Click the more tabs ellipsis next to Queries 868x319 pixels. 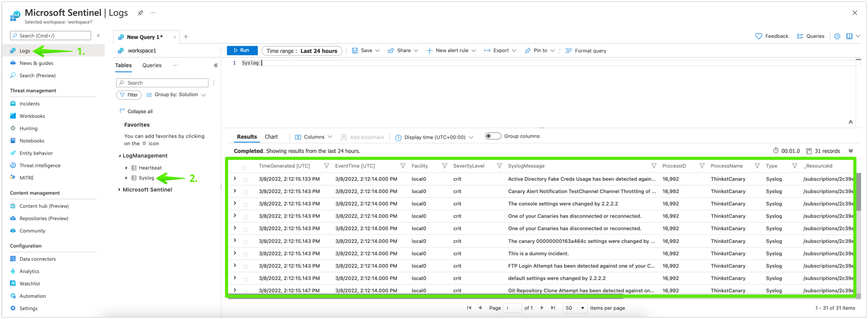[x=176, y=65]
